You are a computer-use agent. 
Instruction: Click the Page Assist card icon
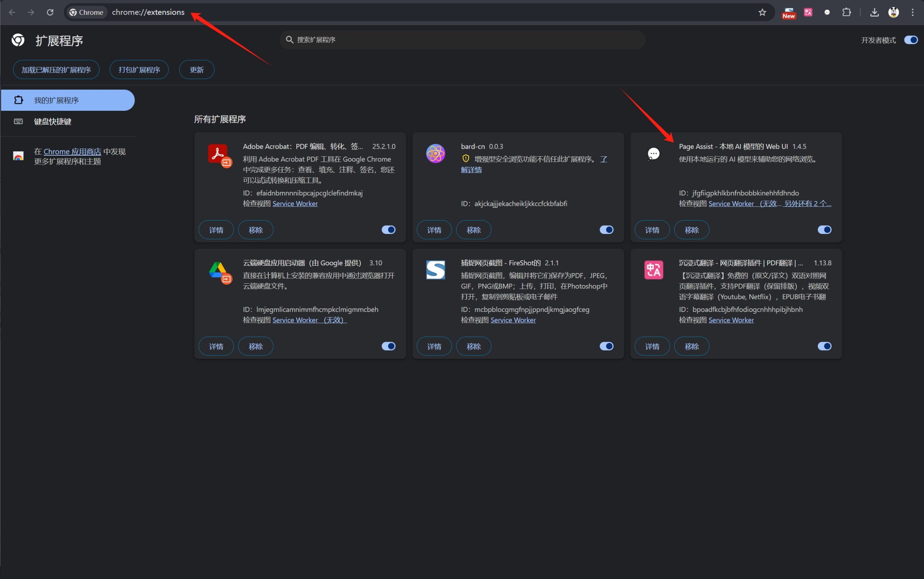pos(653,153)
